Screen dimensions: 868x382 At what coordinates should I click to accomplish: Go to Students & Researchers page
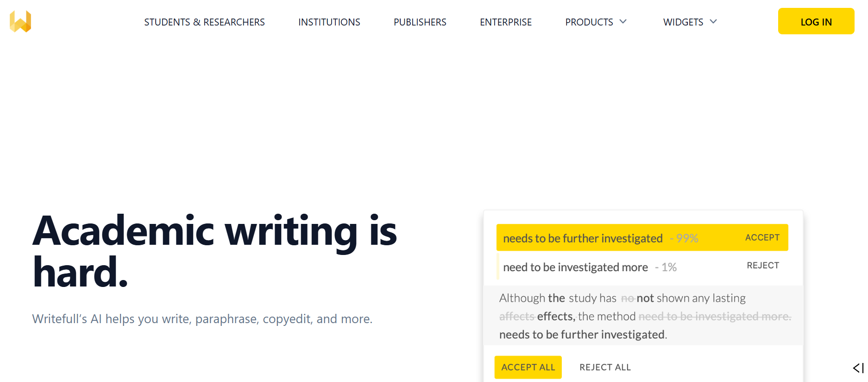(x=204, y=22)
